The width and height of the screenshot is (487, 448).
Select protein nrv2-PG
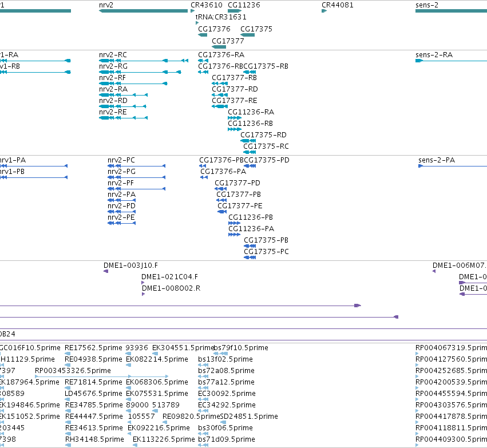tap(121, 172)
